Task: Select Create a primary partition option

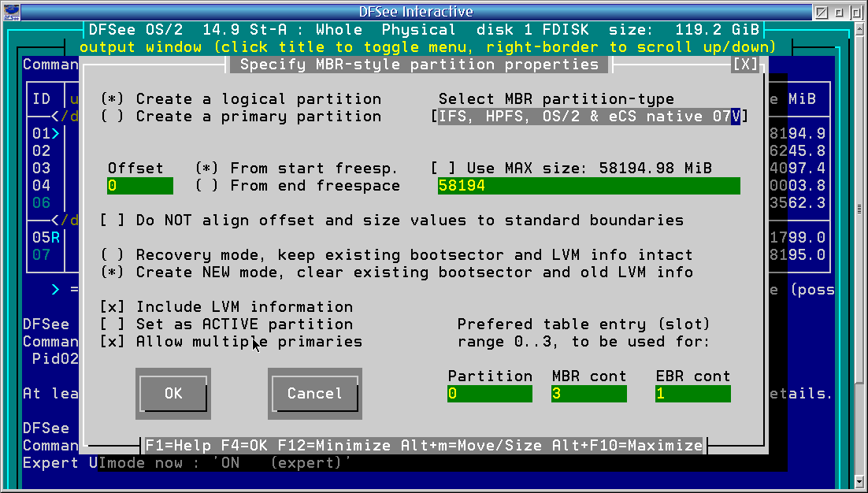Action: pos(241,117)
